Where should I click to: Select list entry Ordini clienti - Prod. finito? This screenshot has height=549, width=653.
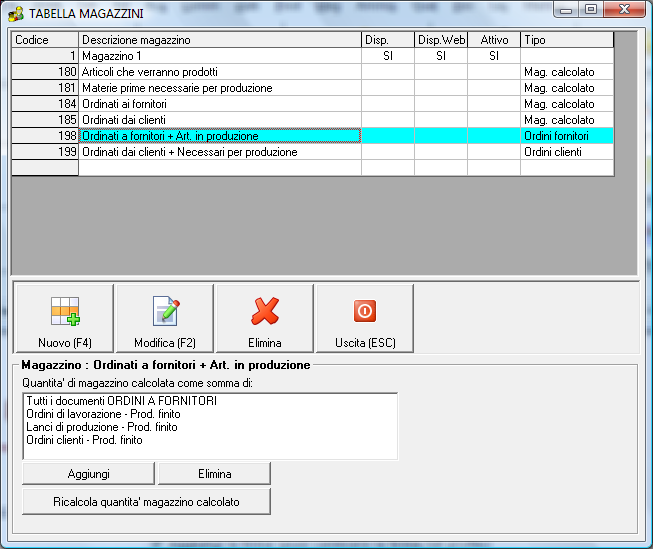click(84, 440)
